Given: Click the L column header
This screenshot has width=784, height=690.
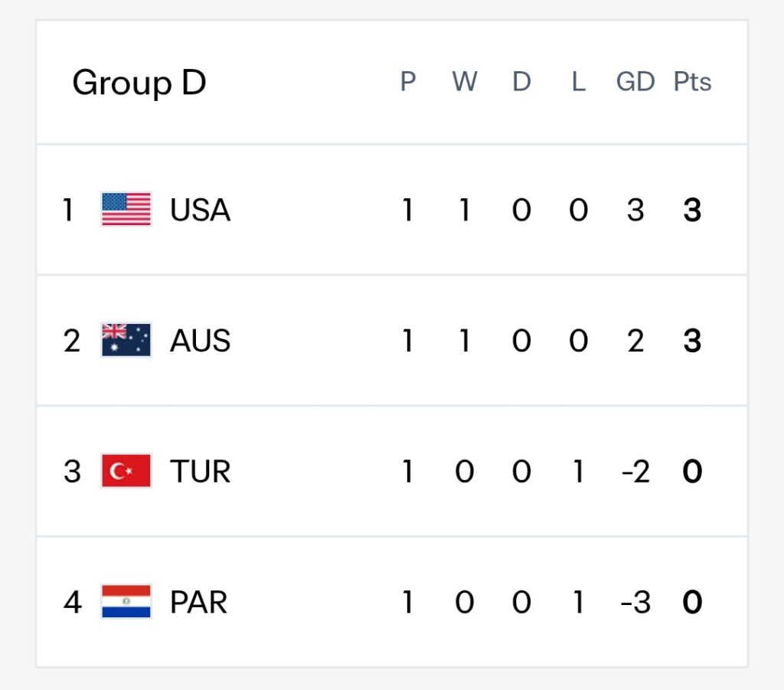Looking at the screenshot, I should pyautogui.click(x=579, y=81).
